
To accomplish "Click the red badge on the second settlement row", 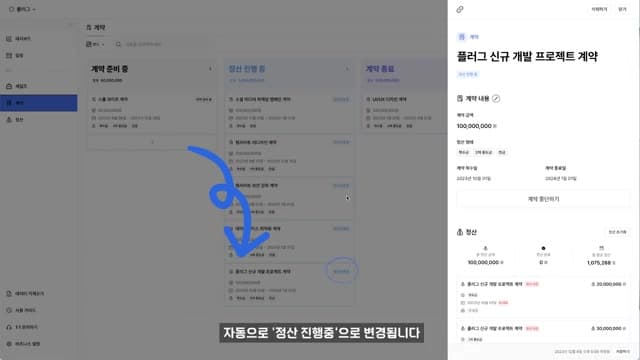I will pos(532,329).
